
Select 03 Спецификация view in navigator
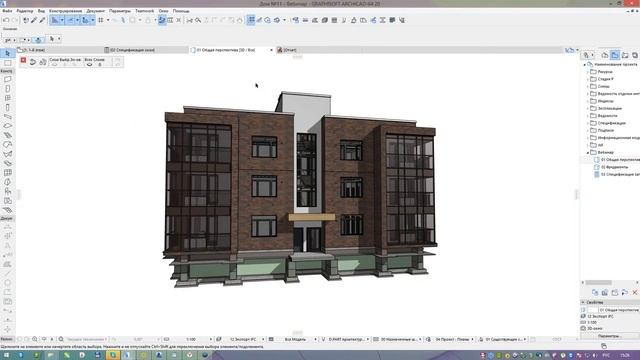point(617,174)
